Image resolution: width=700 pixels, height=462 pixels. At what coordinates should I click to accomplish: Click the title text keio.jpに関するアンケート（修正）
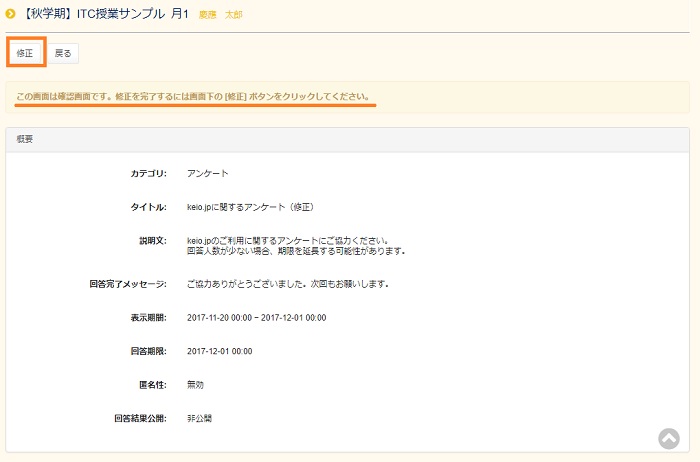click(250, 208)
